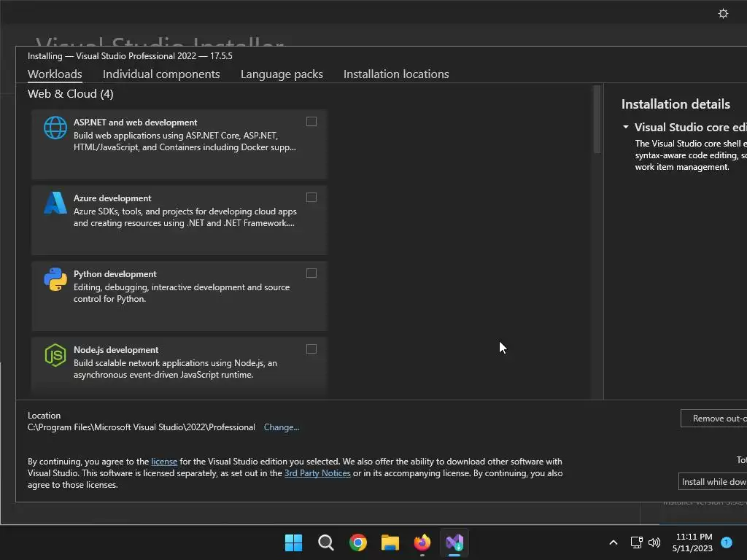This screenshot has height=560, width=747.
Task: Collapse the Visual Studio core editor section
Action: click(x=625, y=127)
